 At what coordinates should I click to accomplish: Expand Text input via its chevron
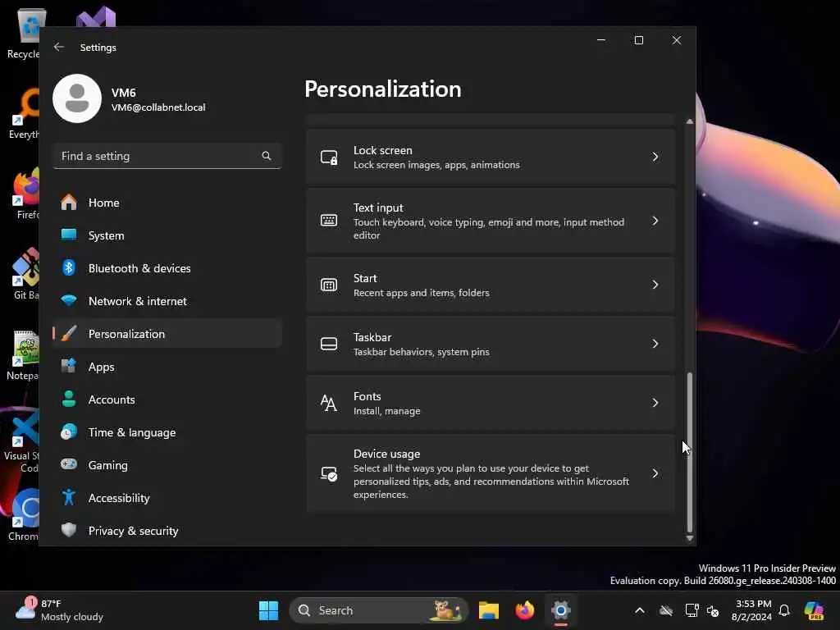pos(655,221)
